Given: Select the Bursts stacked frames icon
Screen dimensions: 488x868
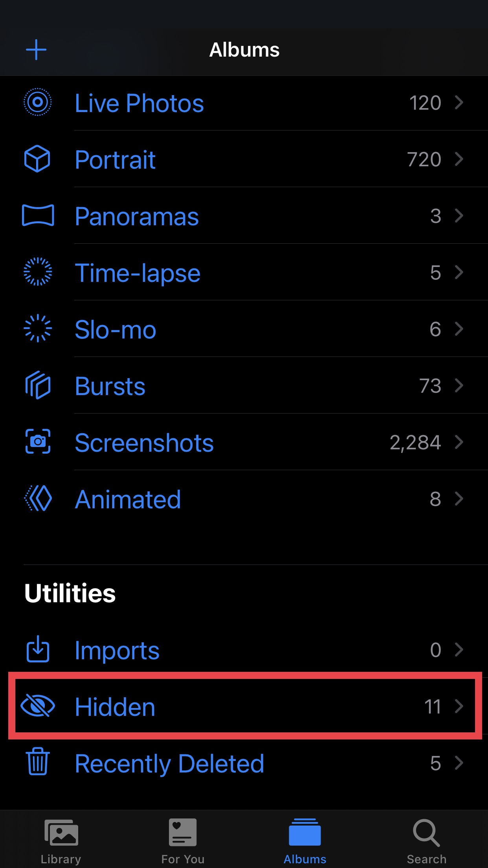Looking at the screenshot, I should (38, 385).
